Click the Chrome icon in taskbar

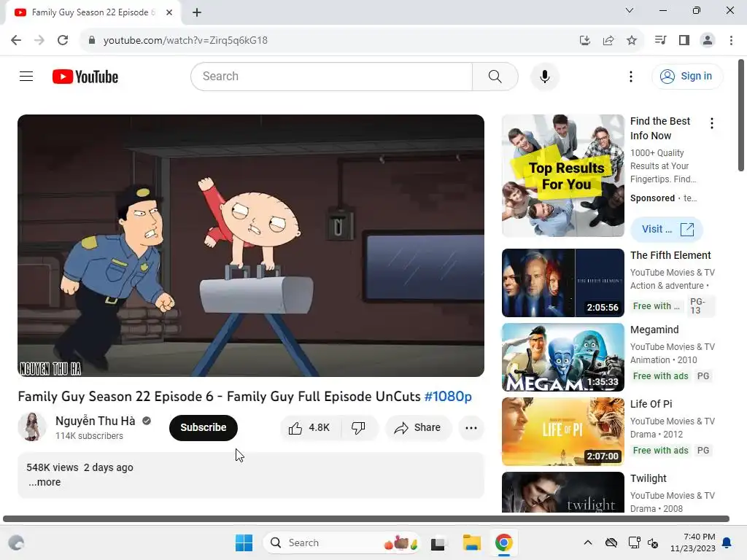(503, 542)
